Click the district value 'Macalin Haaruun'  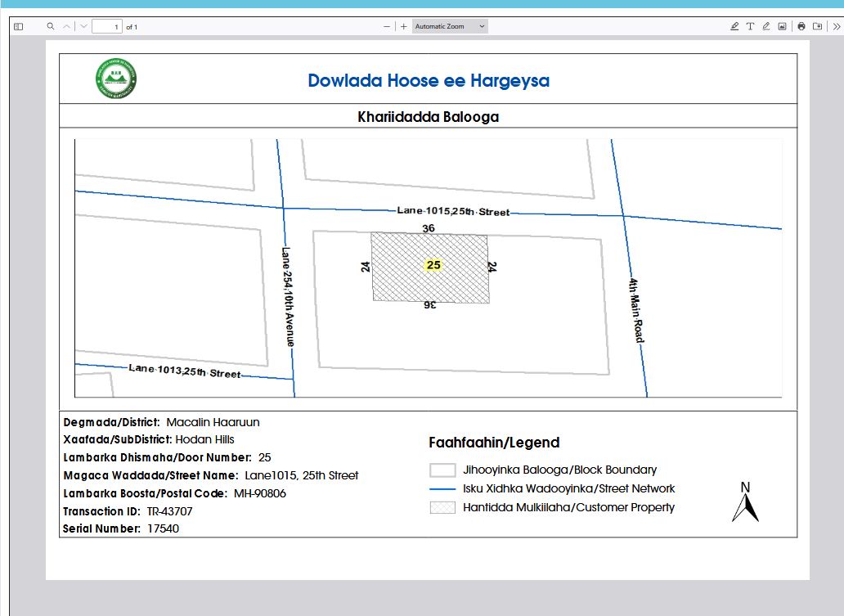(213, 423)
